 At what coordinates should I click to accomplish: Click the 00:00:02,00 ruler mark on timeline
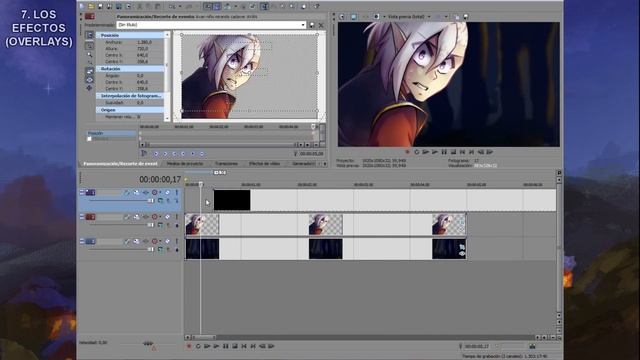point(307,185)
